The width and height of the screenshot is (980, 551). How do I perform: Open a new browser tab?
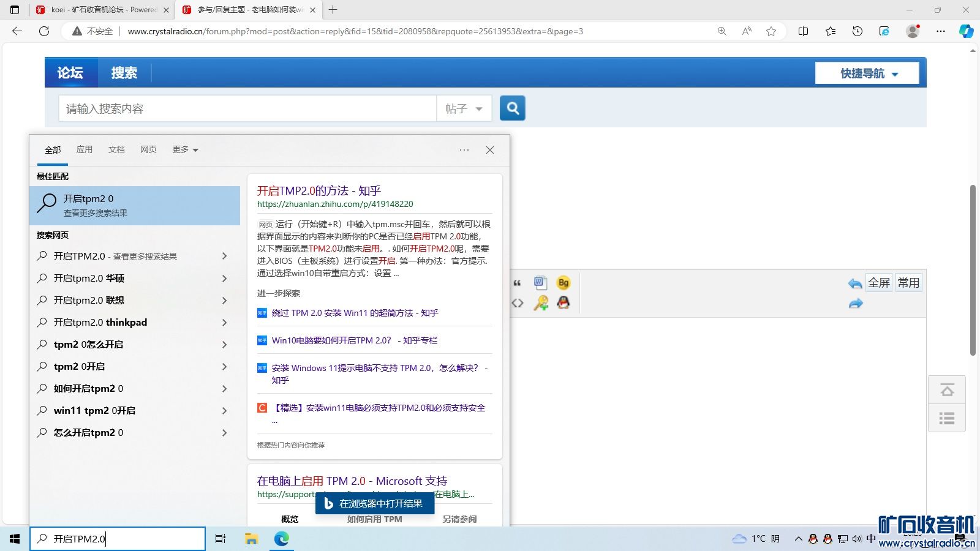point(333,10)
